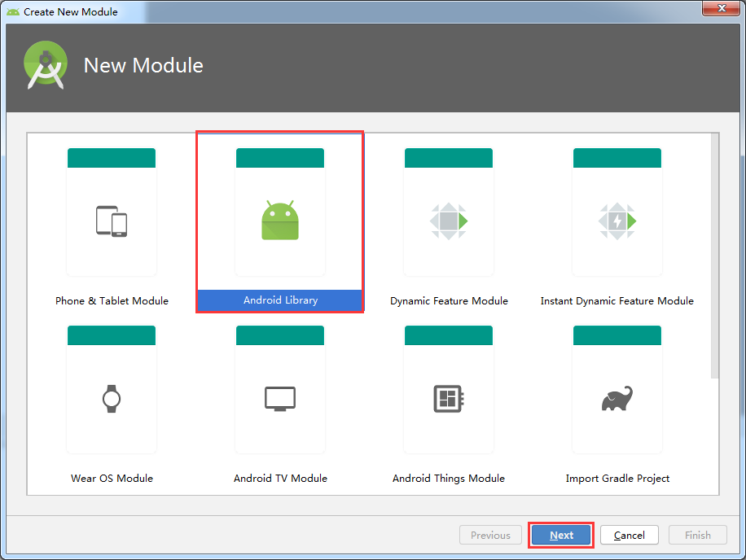
Task: Click the 'Android Things Module' label
Action: pyautogui.click(x=449, y=479)
